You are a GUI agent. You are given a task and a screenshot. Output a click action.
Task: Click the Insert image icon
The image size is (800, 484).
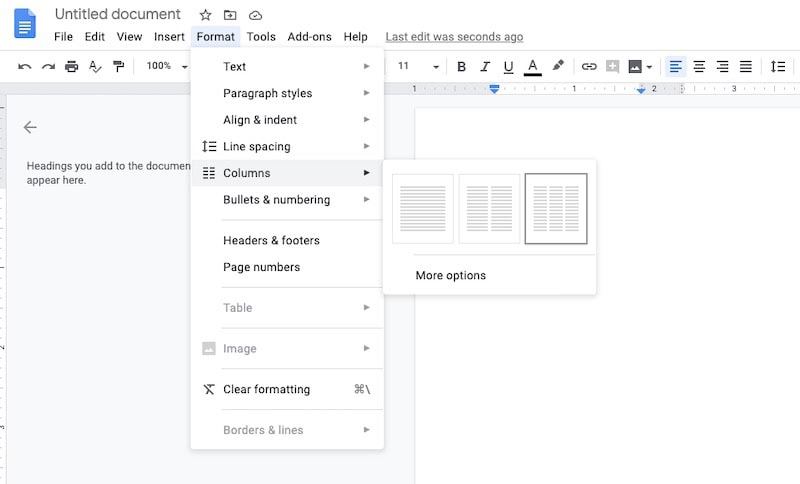click(635, 67)
